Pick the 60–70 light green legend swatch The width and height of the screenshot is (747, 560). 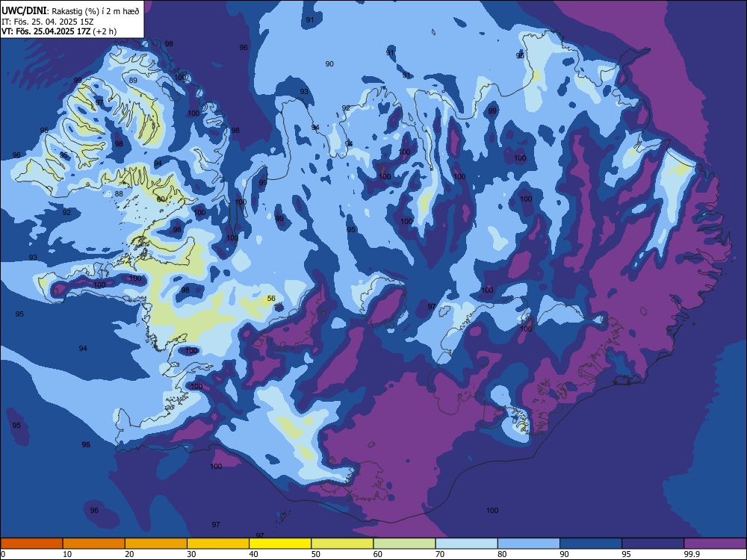404,543
